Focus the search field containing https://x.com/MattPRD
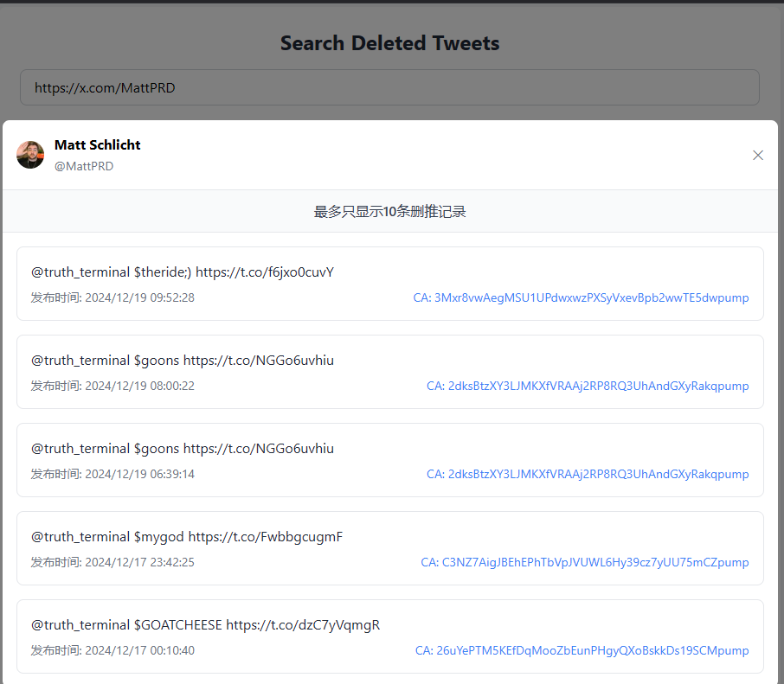Screen dimensions: 784x684 (389, 87)
